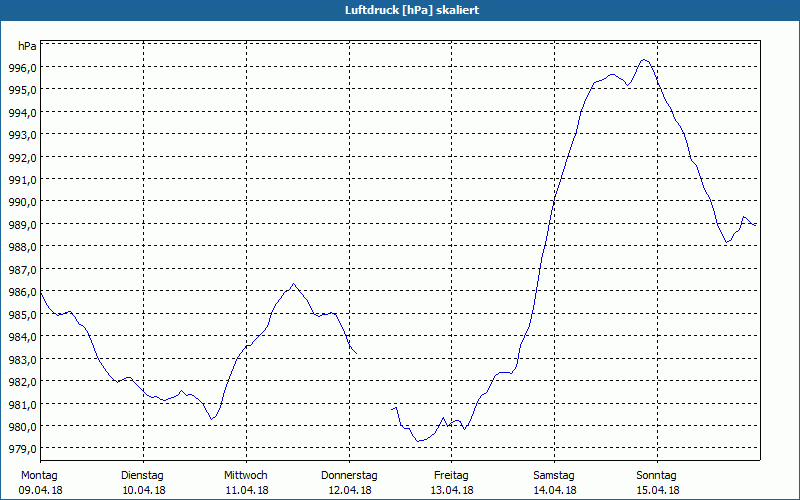The height and width of the screenshot is (500, 800).
Task: Click the 984,0 axis value
Action: tap(22, 337)
